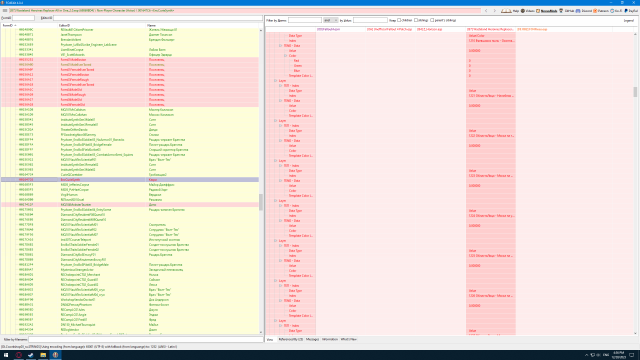This screenshot has width=640, height=360.
Task: Open Steam from the taskbar
Action: tap(31, 355)
